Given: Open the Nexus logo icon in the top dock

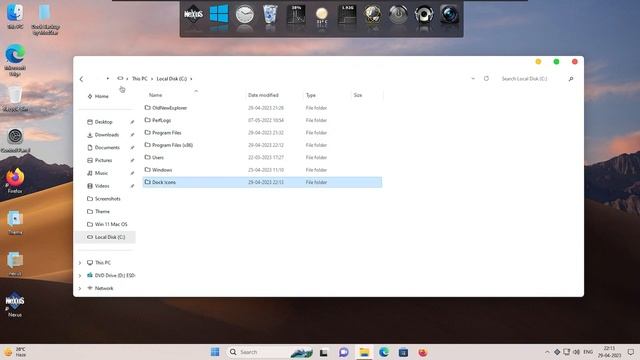Looking at the screenshot, I should pos(193,15).
